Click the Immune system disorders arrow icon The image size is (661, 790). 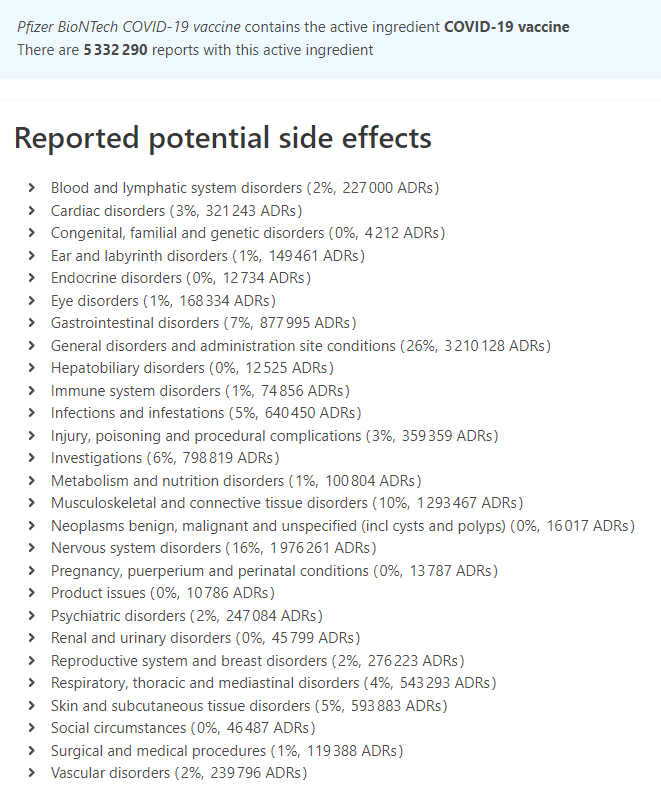coord(32,390)
